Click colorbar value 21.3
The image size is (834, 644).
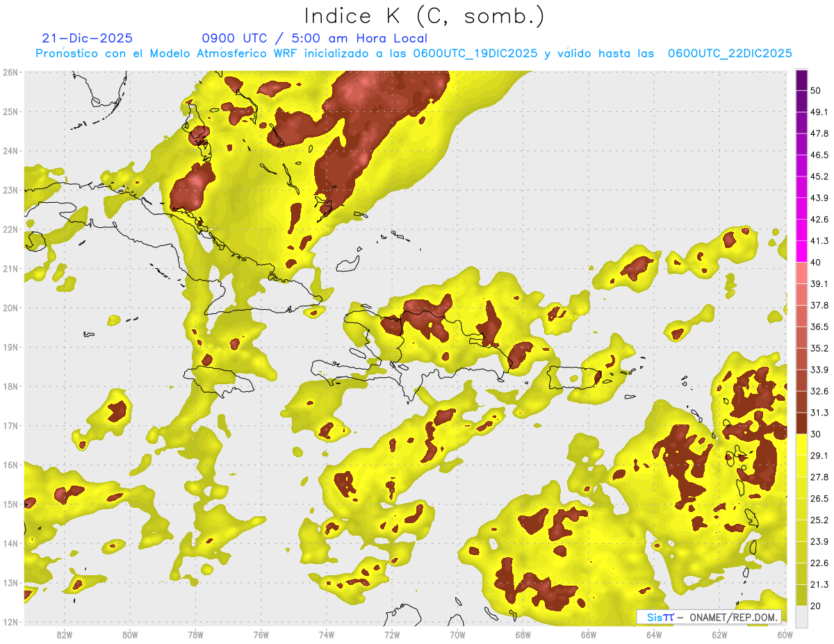point(819,584)
